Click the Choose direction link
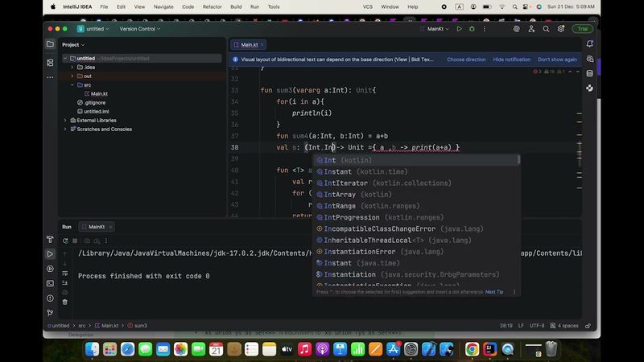 (466, 60)
